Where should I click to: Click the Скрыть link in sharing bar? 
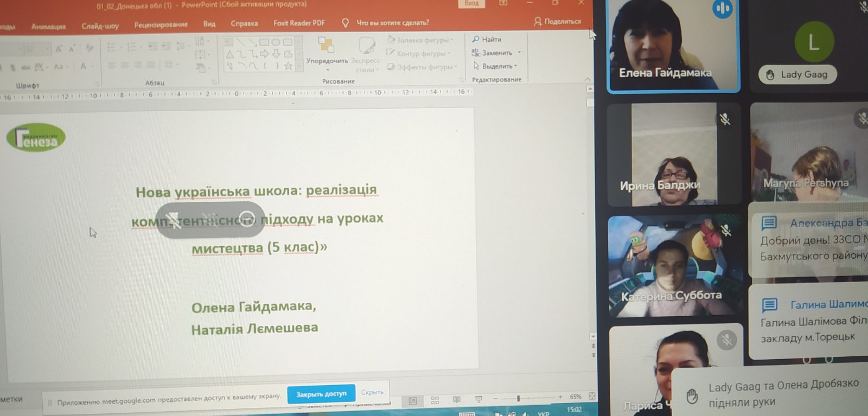[372, 392]
